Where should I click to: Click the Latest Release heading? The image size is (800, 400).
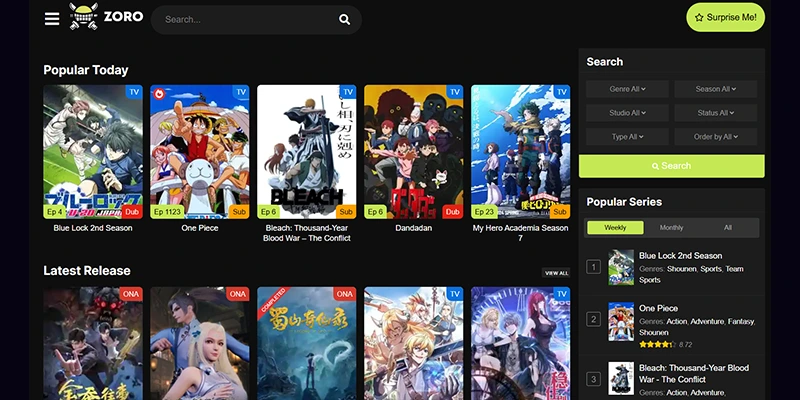[87, 270]
